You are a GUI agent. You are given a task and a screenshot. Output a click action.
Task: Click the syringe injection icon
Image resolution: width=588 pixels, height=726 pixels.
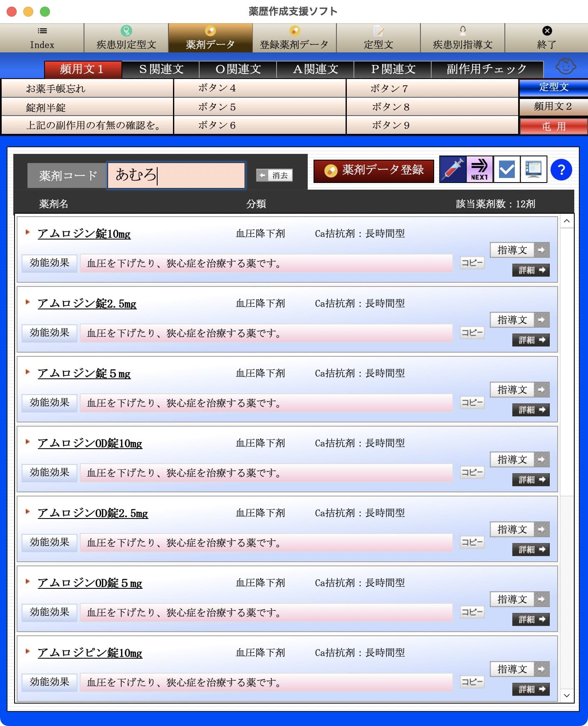click(x=453, y=169)
